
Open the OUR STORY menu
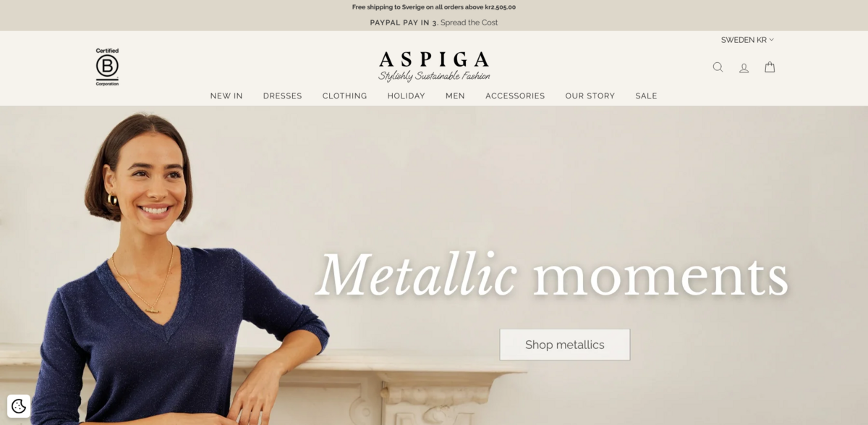590,96
